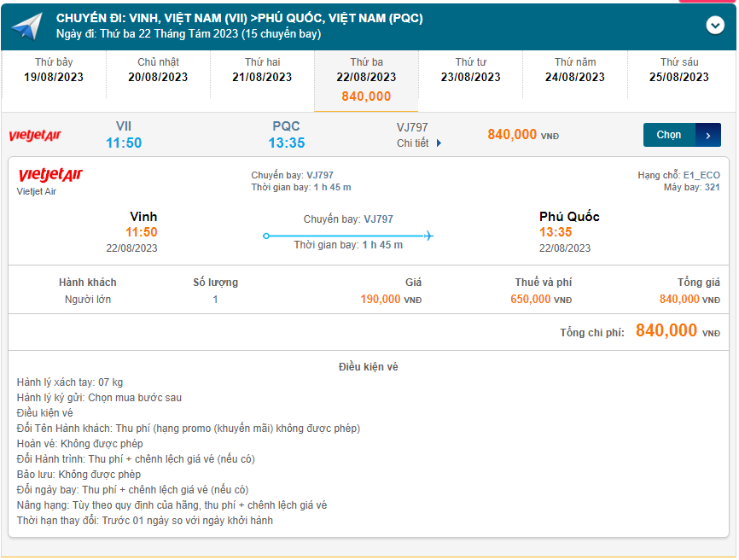
Task: Click the route origin circle marker
Action: (x=266, y=236)
